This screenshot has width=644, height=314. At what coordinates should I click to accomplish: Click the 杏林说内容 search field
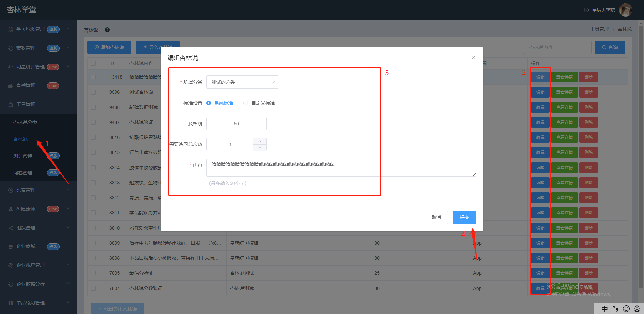tap(558, 47)
